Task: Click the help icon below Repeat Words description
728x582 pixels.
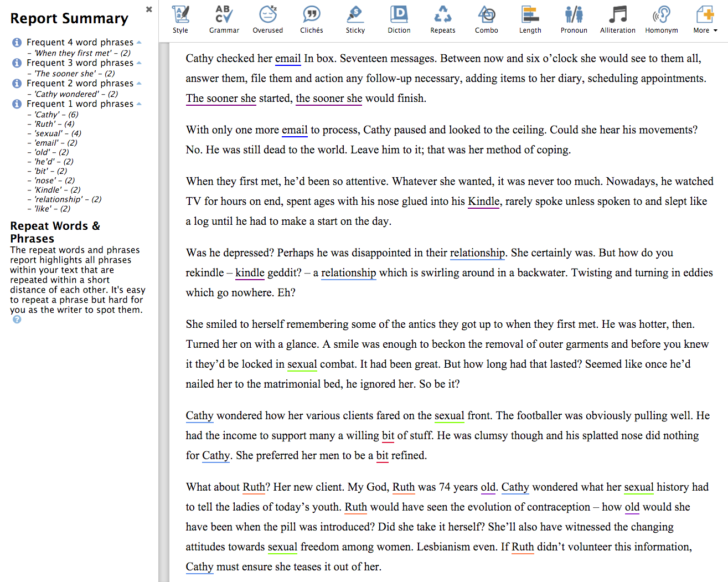Action: coord(17,320)
